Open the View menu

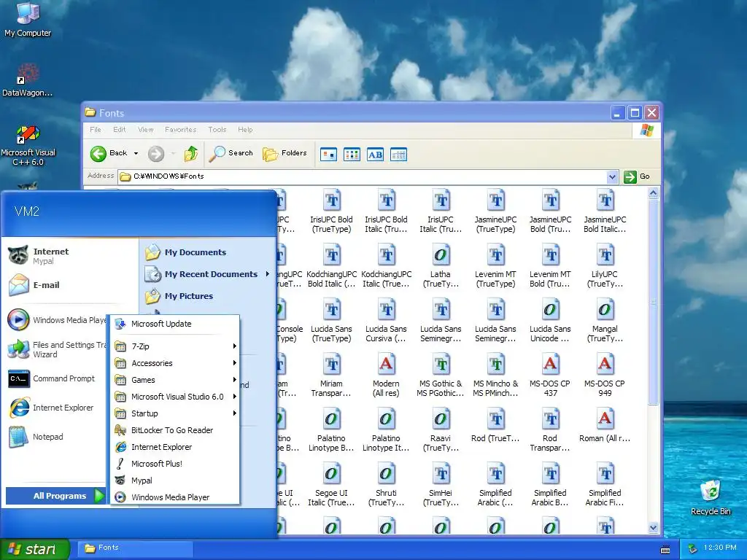146,130
